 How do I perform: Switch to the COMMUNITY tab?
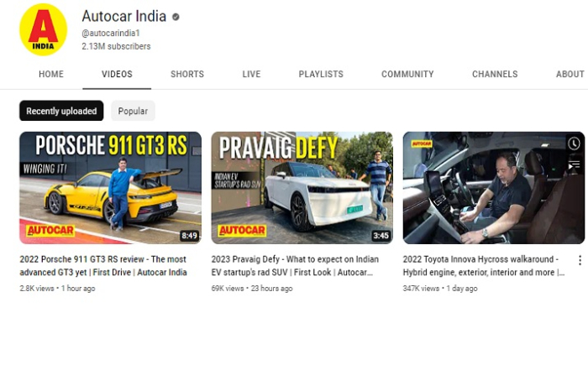pos(407,74)
